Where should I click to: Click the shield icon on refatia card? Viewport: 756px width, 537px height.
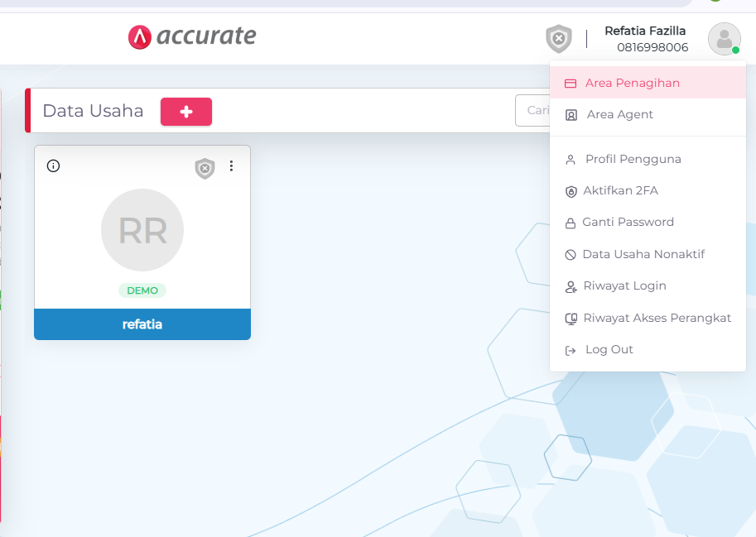click(205, 169)
